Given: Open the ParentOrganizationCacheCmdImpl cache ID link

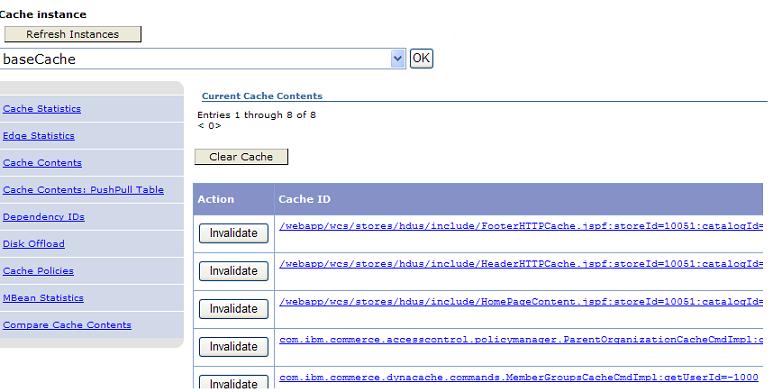Looking at the screenshot, I should coord(521,340).
